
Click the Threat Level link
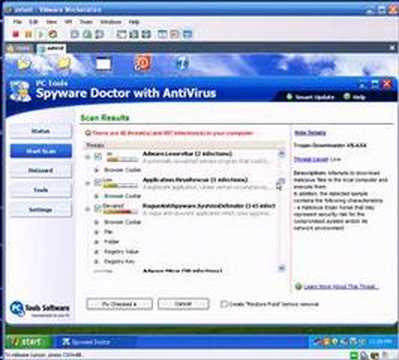[x=311, y=159]
